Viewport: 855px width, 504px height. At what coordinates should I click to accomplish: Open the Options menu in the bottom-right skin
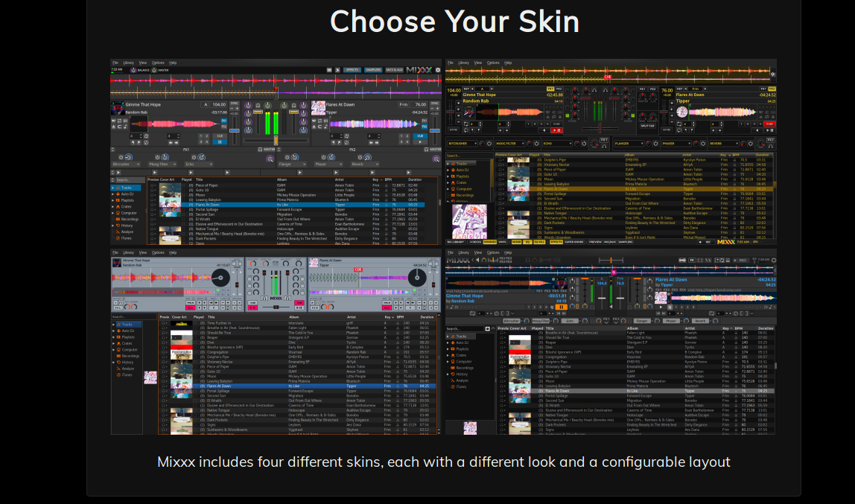click(x=493, y=253)
